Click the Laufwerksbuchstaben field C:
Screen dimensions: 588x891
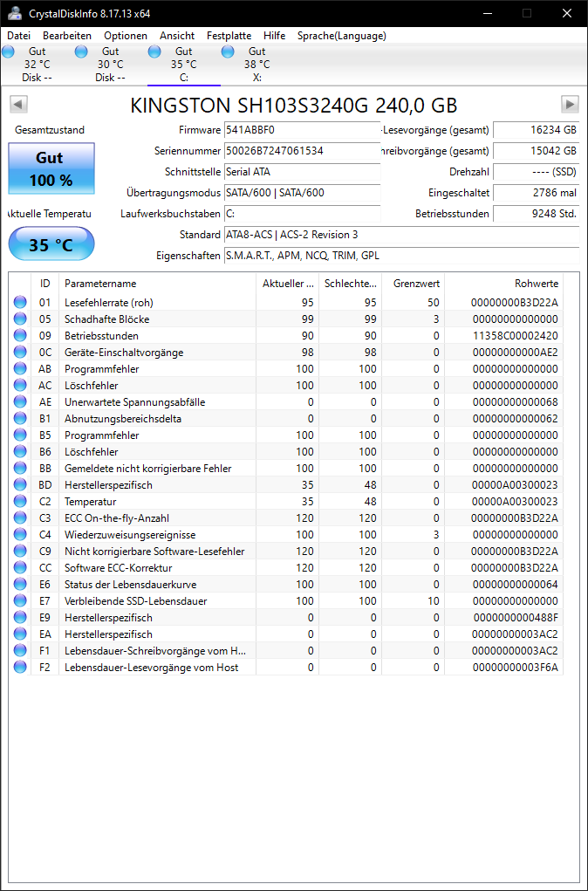click(302, 214)
